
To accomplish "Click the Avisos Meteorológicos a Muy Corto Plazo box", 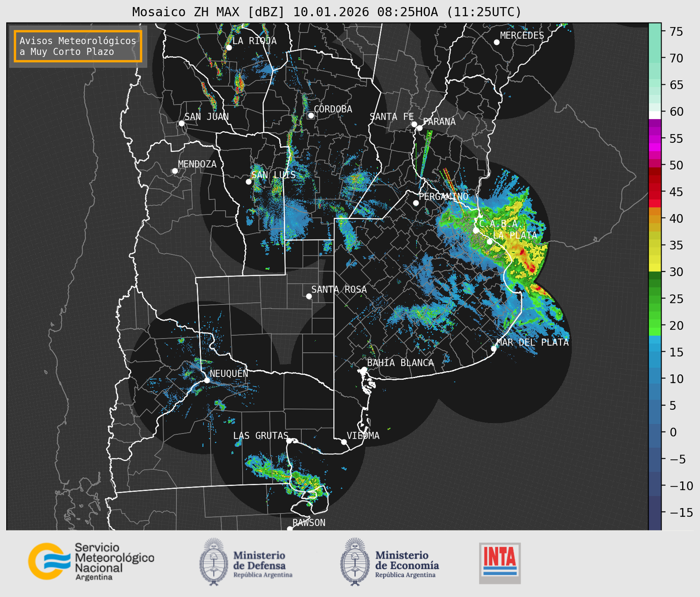I will pos(78,46).
